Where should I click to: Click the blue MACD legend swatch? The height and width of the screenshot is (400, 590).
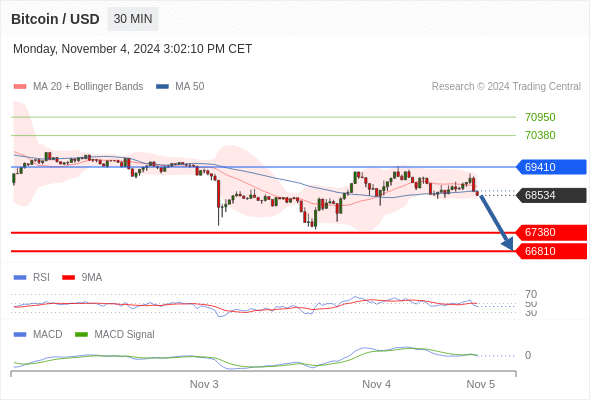click(20, 335)
